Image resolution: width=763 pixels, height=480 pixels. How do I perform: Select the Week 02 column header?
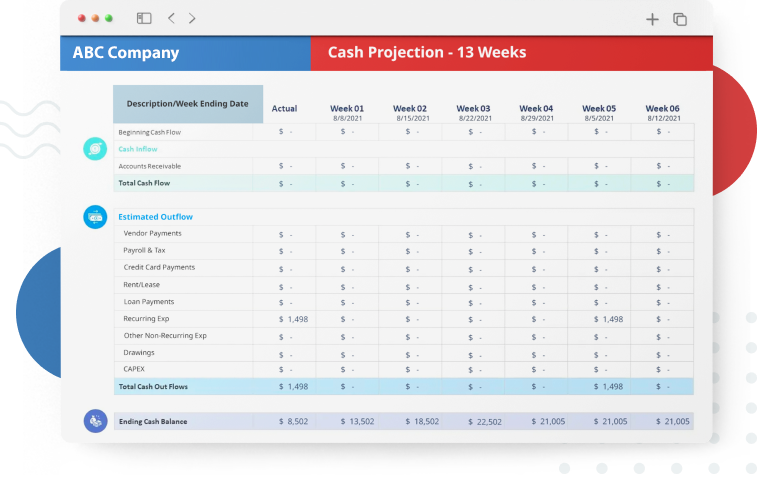(410, 109)
